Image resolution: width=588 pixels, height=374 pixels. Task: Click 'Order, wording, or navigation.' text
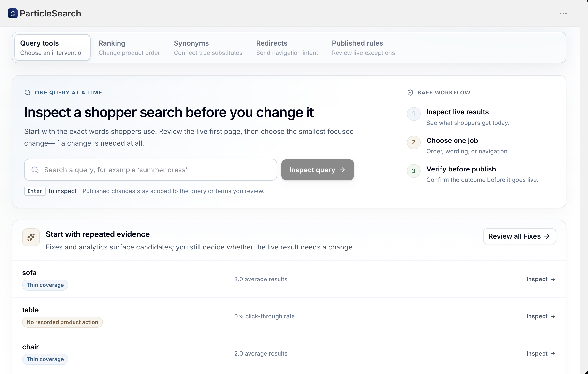click(468, 151)
